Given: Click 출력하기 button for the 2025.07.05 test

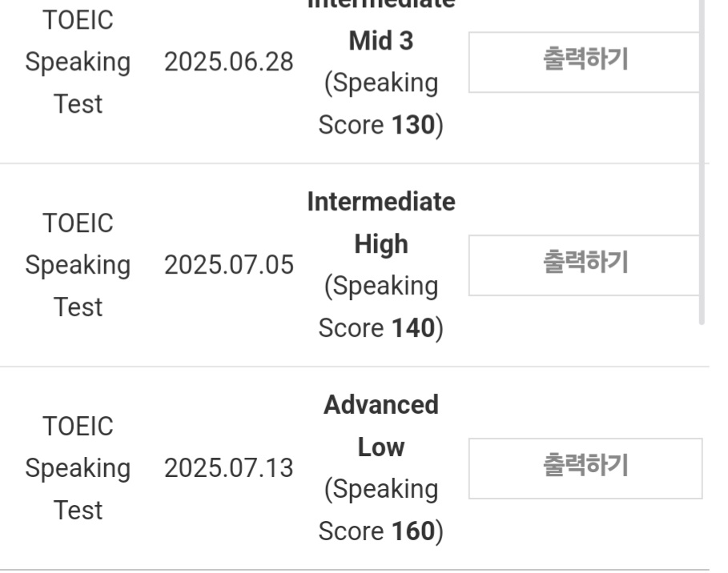Looking at the screenshot, I should 584,265.
